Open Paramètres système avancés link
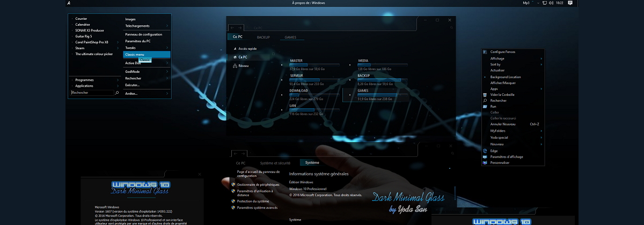Screen dimensions: 644x225 pos(258,208)
